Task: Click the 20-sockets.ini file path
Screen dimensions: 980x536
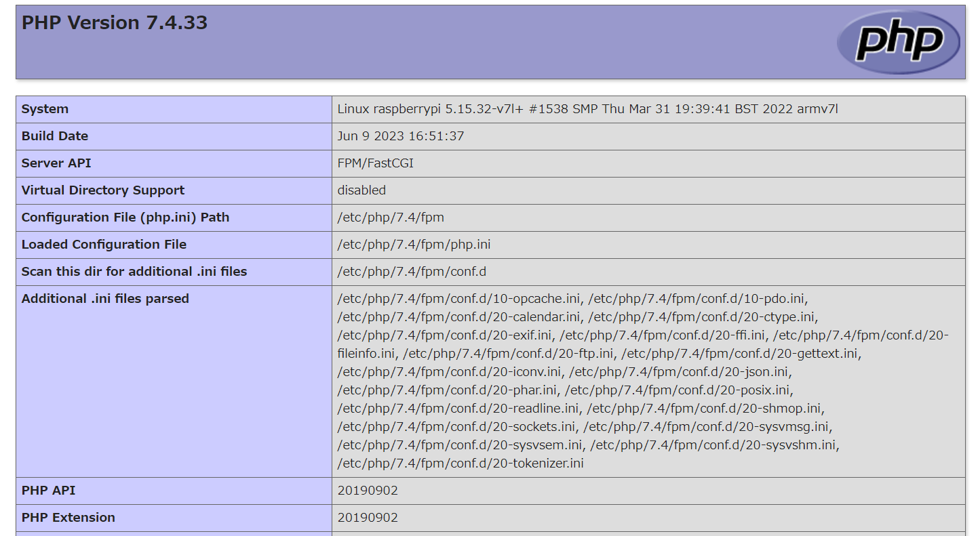Action: tap(456, 427)
